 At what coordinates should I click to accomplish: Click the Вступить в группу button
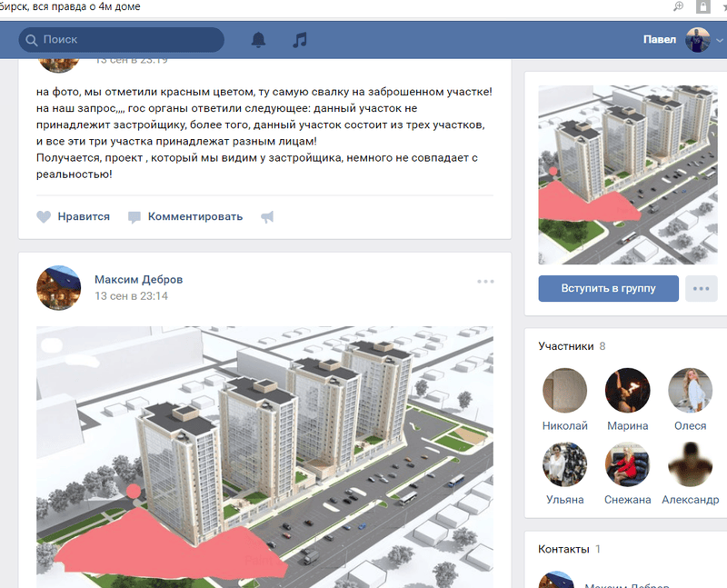point(608,288)
